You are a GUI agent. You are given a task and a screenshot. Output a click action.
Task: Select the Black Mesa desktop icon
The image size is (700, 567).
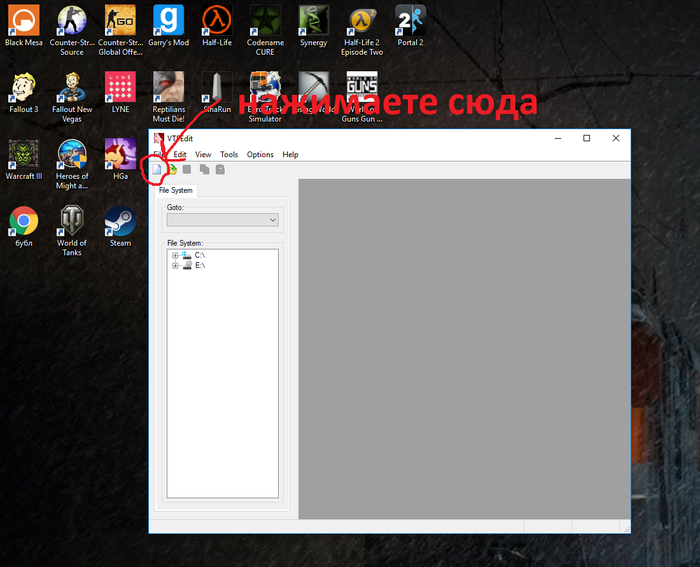tap(23, 22)
